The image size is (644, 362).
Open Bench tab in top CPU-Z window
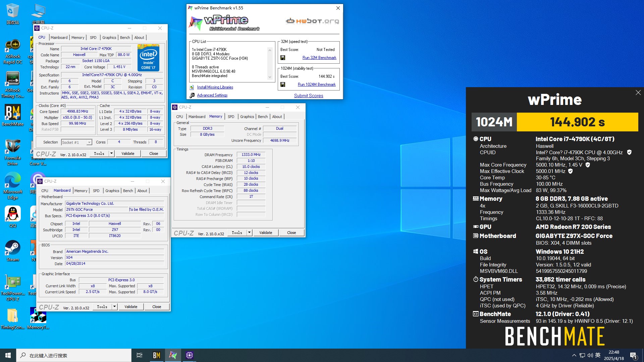click(125, 38)
